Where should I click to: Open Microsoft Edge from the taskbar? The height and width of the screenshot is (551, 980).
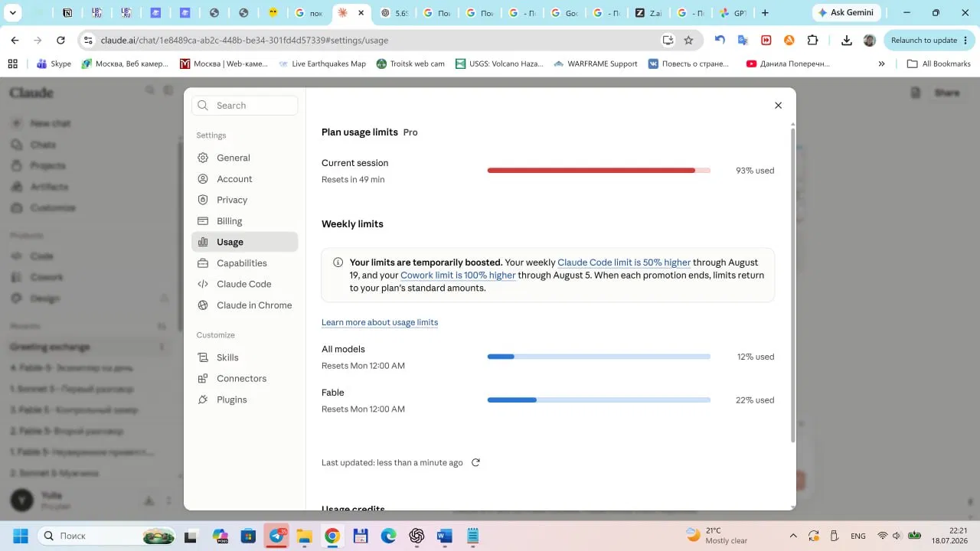click(x=388, y=536)
